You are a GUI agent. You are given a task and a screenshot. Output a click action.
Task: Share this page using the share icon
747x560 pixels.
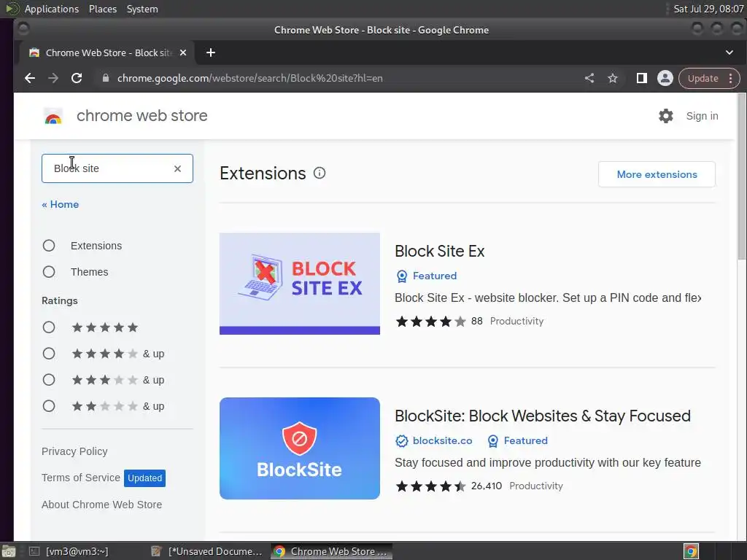[x=589, y=78]
